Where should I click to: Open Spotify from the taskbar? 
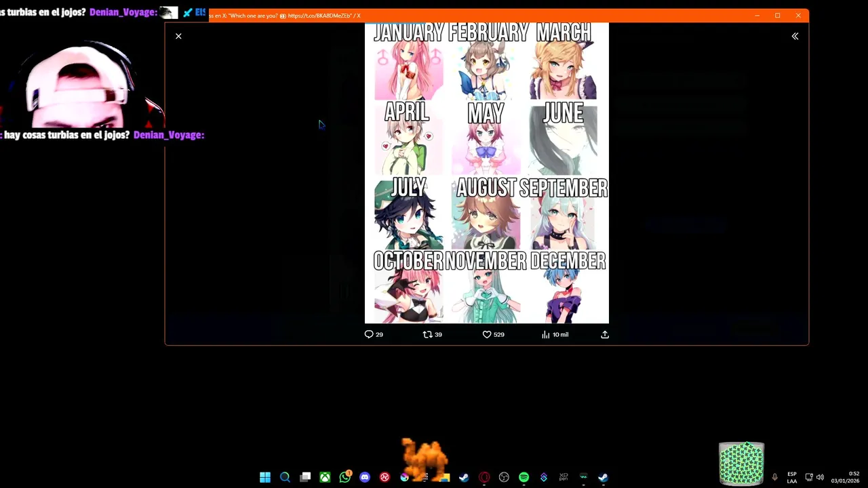pyautogui.click(x=524, y=477)
